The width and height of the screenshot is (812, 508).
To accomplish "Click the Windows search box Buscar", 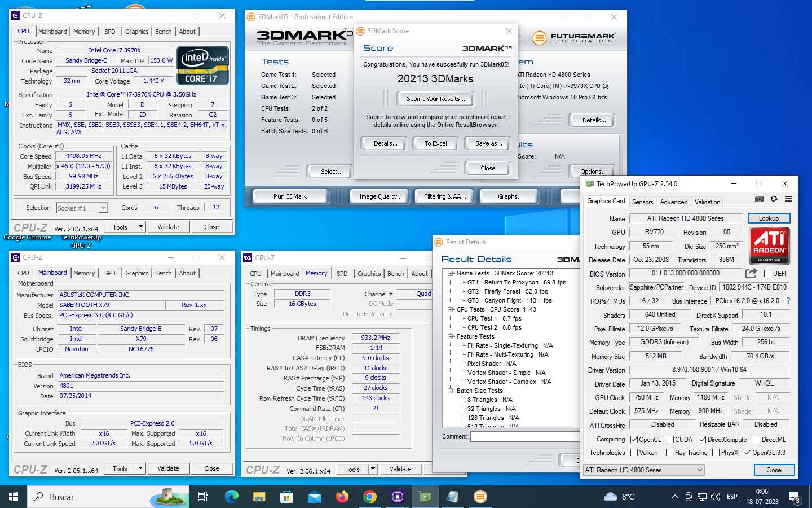I will pyautogui.click(x=107, y=497).
